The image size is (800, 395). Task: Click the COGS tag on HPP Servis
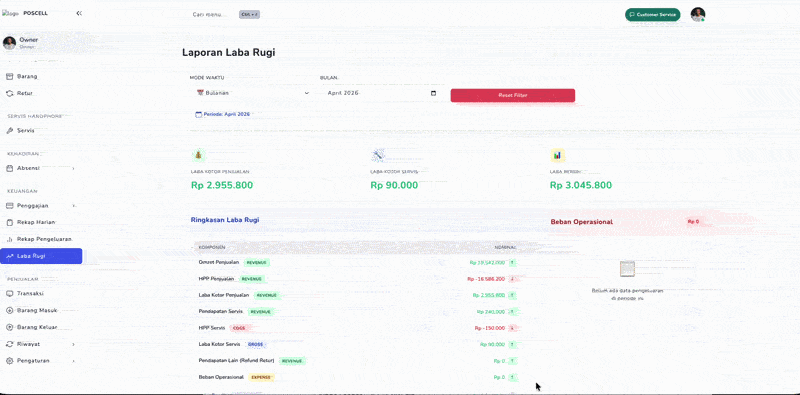point(239,328)
